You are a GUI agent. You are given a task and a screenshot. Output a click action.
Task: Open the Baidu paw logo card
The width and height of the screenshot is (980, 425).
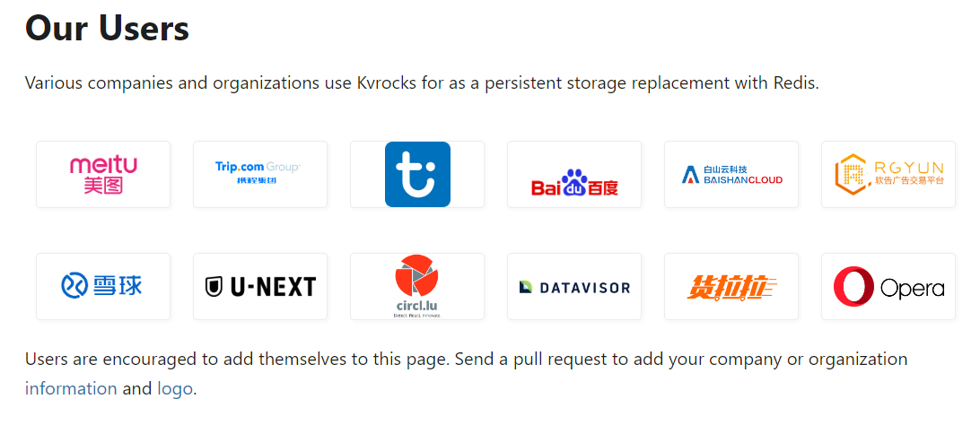click(x=574, y=174)
